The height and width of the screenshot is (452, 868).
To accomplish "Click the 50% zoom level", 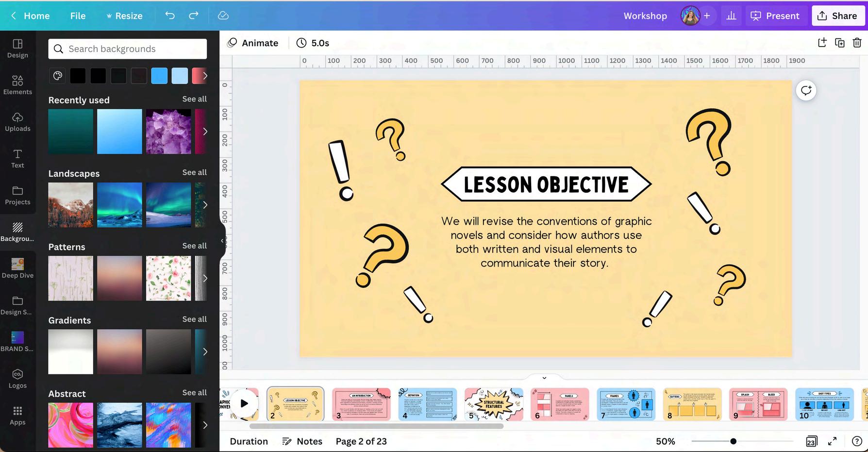I will [x=666, y=441].
